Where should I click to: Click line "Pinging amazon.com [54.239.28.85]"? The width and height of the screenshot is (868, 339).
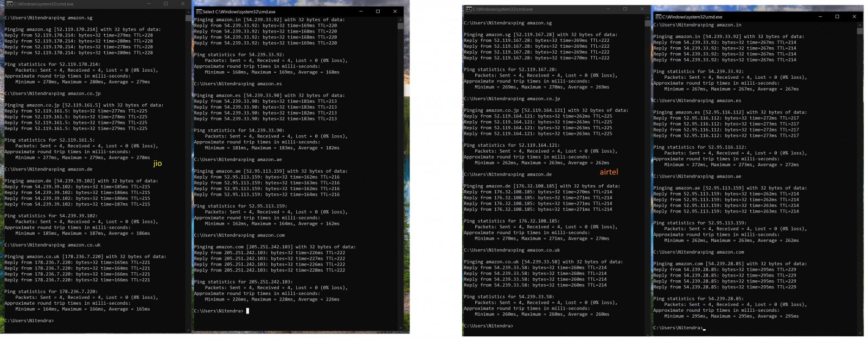pos(730,264)
